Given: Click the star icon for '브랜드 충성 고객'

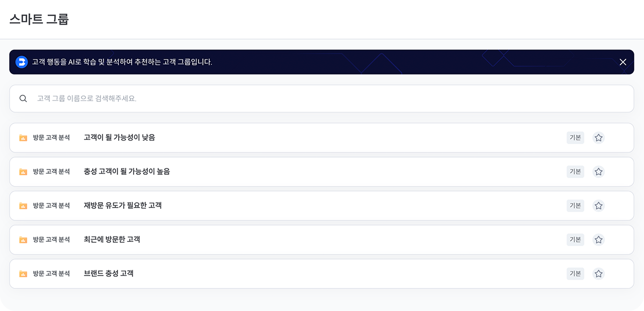Looking at the screenshot, I should tap(598, 273).
